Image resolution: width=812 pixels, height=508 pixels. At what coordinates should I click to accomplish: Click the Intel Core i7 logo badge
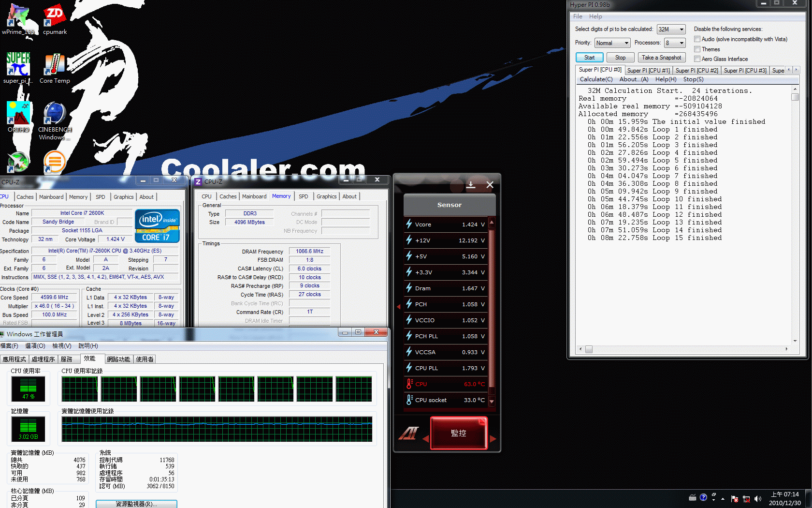[157, 225]
